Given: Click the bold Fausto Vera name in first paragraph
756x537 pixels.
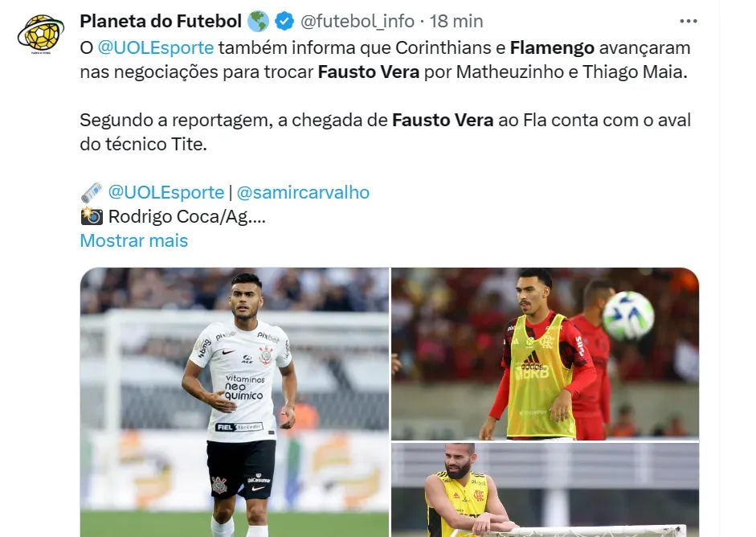Looking at the screenshot, I should (368, 72).
